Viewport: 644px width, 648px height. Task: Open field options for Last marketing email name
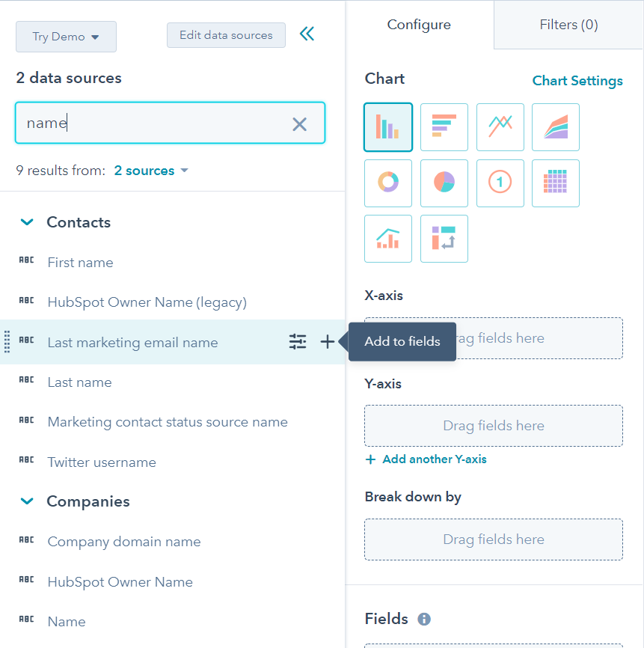coord(298,342)
